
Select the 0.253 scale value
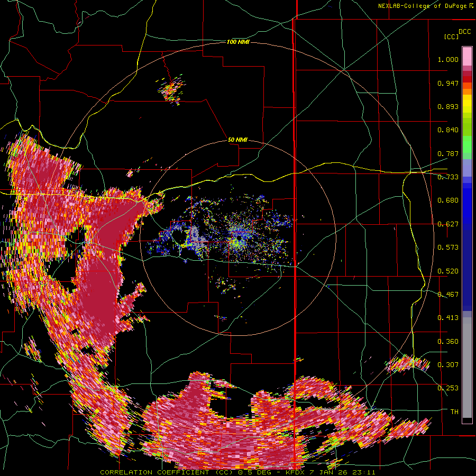point(448,388)
